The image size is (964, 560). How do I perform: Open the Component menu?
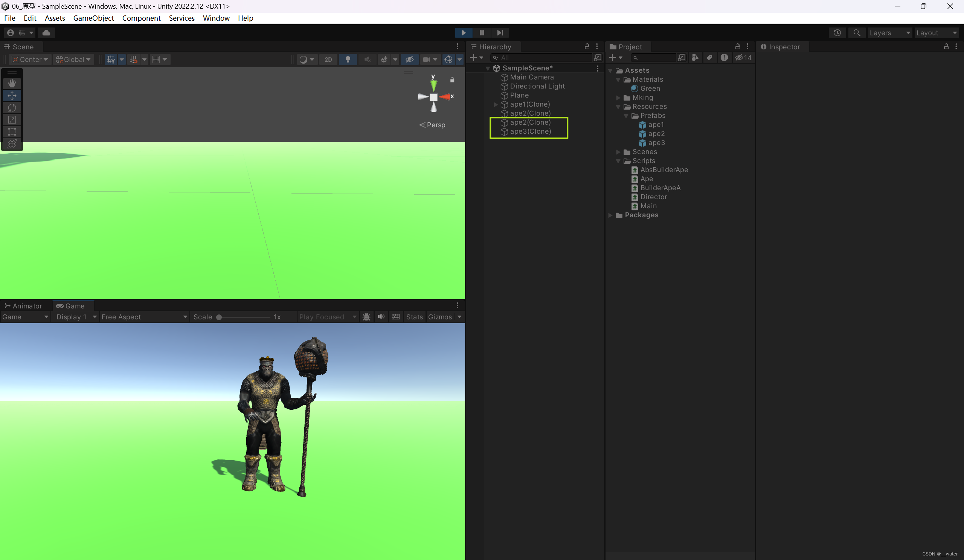click(141, 18)
